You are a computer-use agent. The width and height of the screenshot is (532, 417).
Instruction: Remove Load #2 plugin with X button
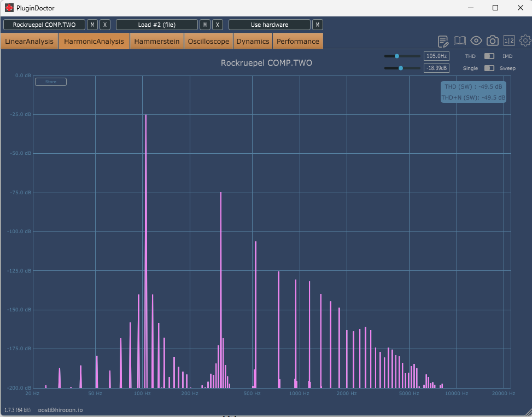pyautogui.click(x=218, y=25)
